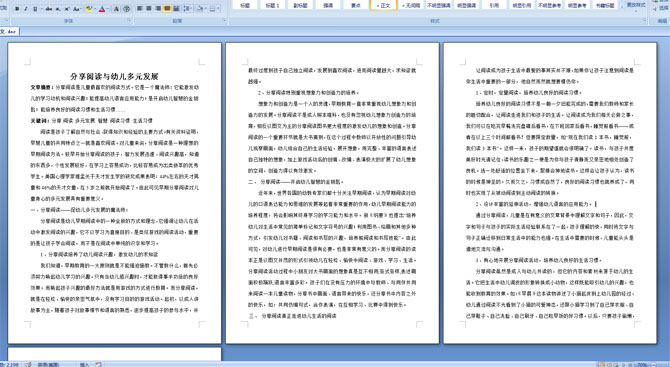Click the text highlight color button
Viewport: 670px width, 367px height.
(x=89, y=9)
